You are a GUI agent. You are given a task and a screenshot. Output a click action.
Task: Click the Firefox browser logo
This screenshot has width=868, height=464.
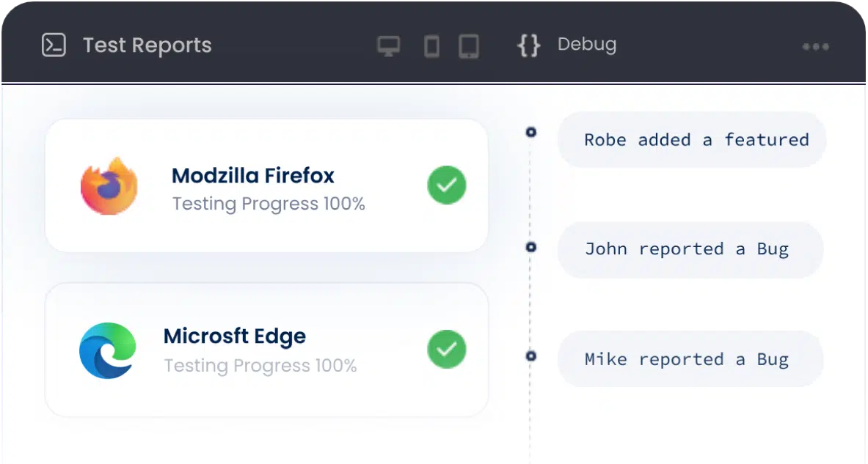pos(109,186)
